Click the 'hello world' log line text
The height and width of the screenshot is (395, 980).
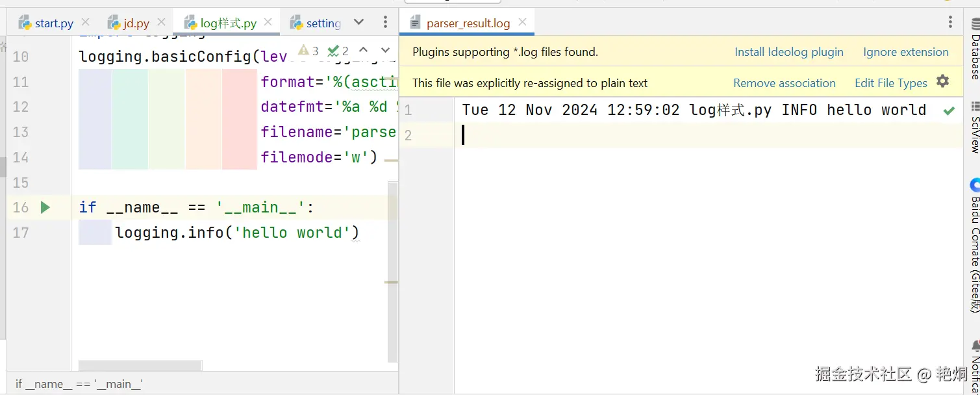(x=694, y=110)
